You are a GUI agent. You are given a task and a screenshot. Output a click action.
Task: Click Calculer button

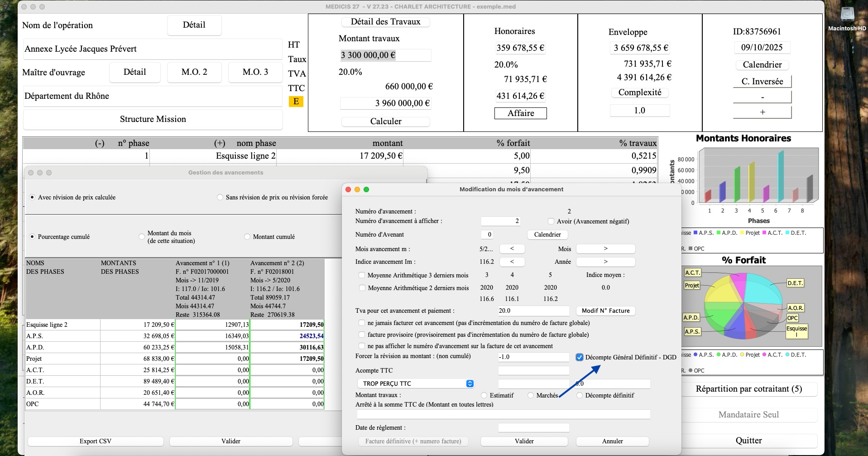[x=385, y=121]
